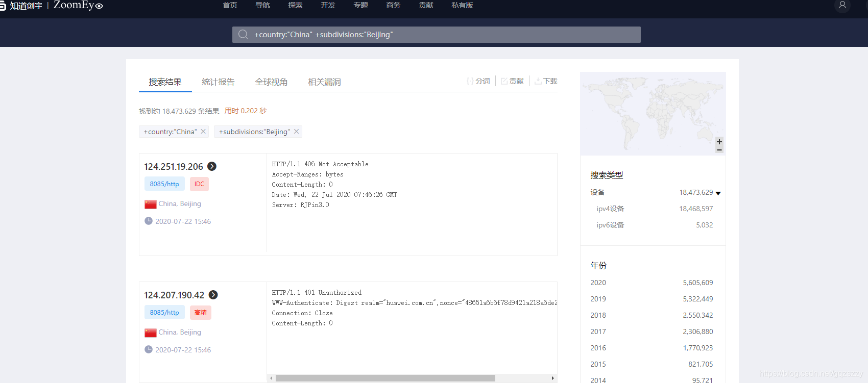This screenshot has height=383, width=868.
Task: Collapse the 设备 device type list
Action: coord(718,193)
